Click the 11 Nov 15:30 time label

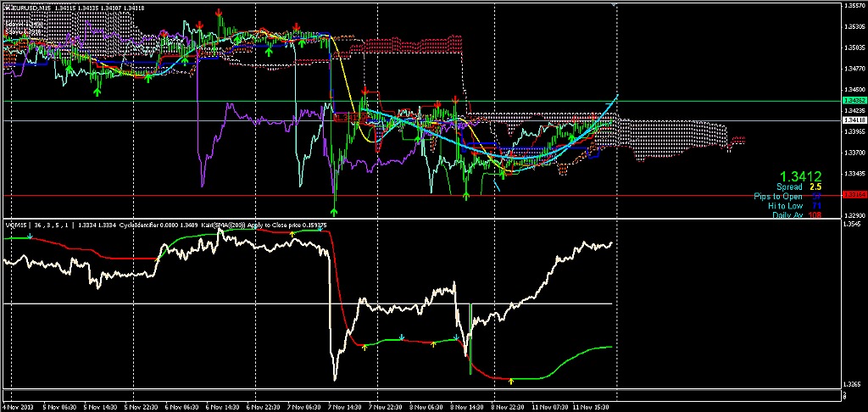(590, 406)
